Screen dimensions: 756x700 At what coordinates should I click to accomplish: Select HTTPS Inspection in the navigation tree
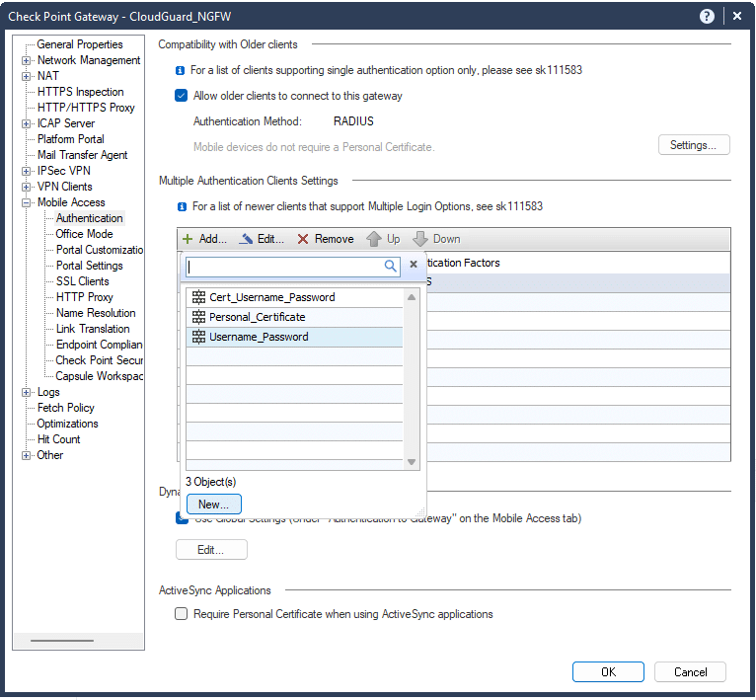80,92
